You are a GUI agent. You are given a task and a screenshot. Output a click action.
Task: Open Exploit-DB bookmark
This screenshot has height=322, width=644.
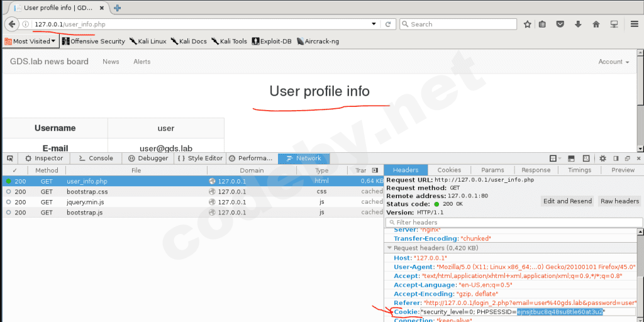(x=272, y=41)
